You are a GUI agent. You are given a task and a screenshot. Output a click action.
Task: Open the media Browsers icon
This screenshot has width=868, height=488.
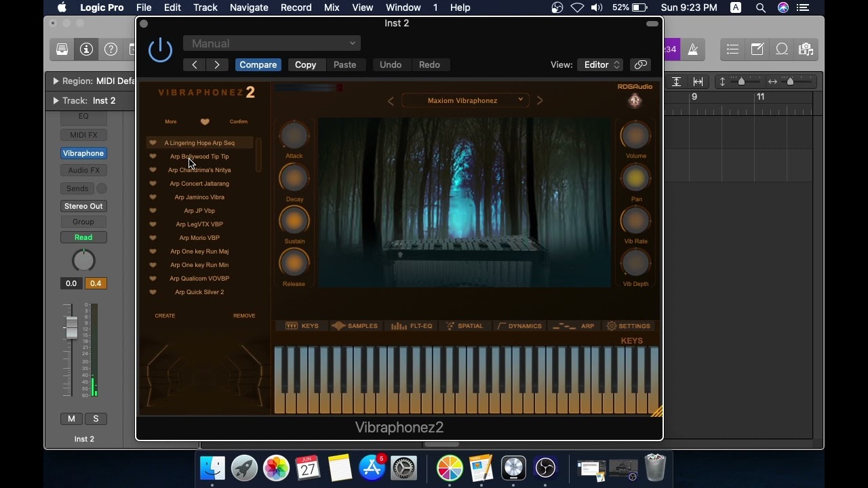click(x=806, y=49)
